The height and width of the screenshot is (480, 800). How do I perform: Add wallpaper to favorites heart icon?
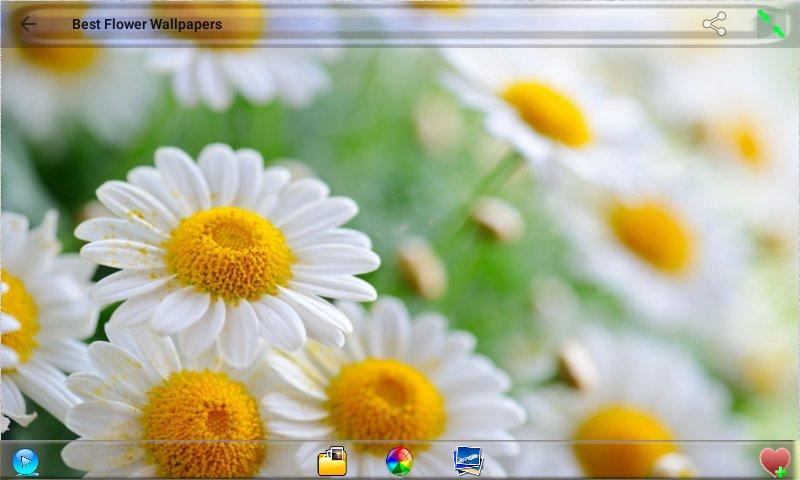[774, 462]
